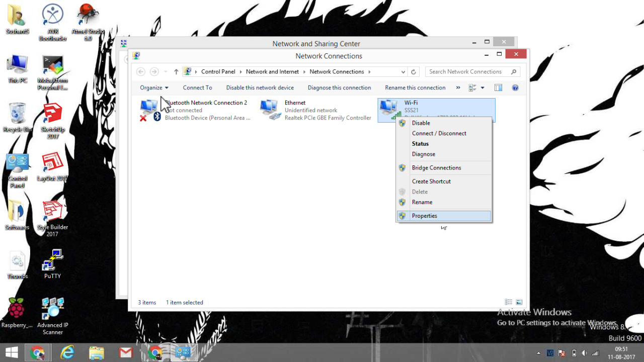Click Search Network Connections field
This screenshot has height=362, width=644.
[472, 72]
